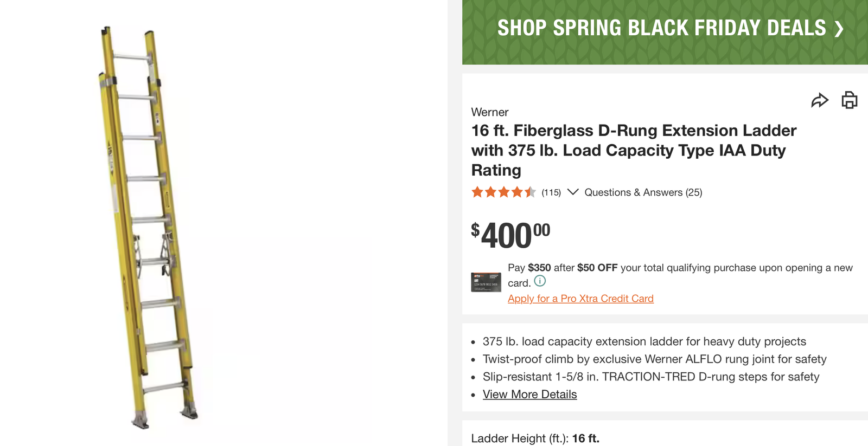The width and height of the screenshot is (868, 446).
Task: Click the Shop Spring Black Friday Deals text
Action: [x=661, y=28]
